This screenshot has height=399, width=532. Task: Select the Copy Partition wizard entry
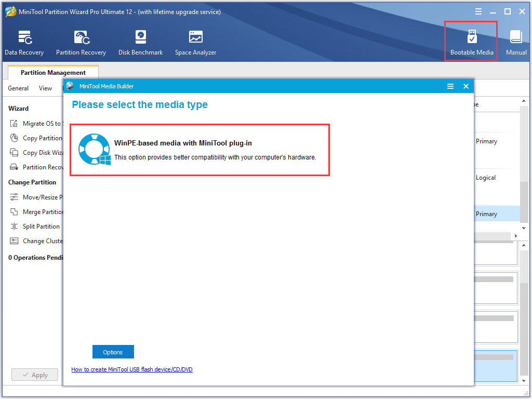43,138
